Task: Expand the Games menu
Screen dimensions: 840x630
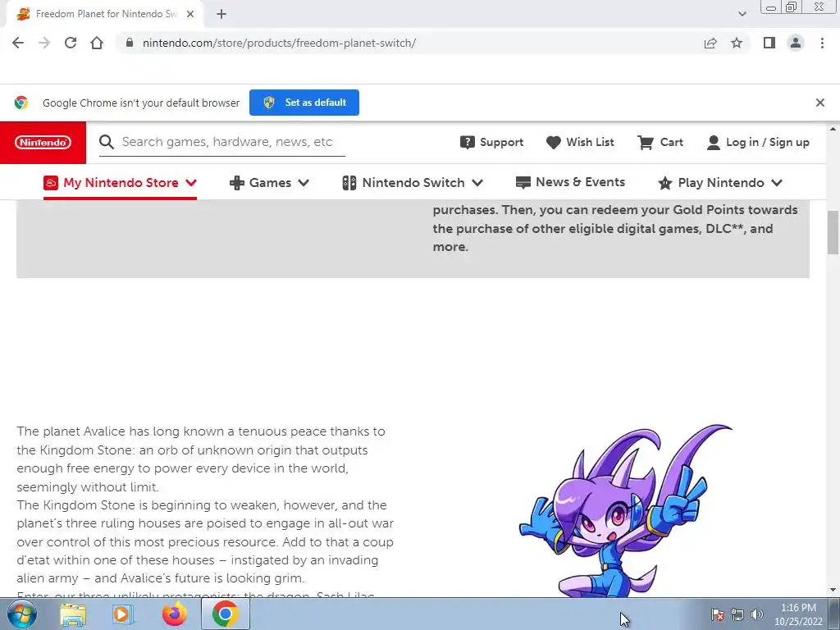Action: [269, 183]
